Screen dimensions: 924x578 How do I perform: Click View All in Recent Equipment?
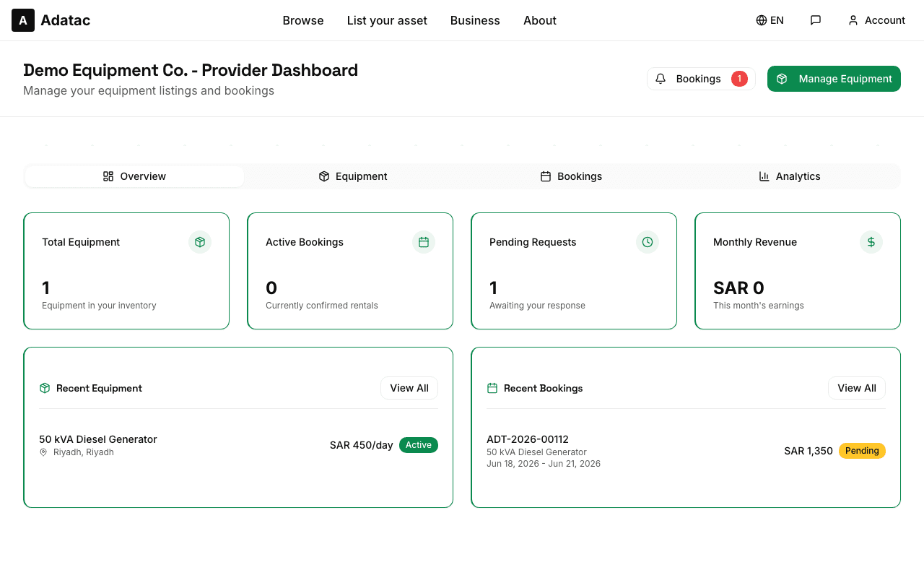point(409,388)
